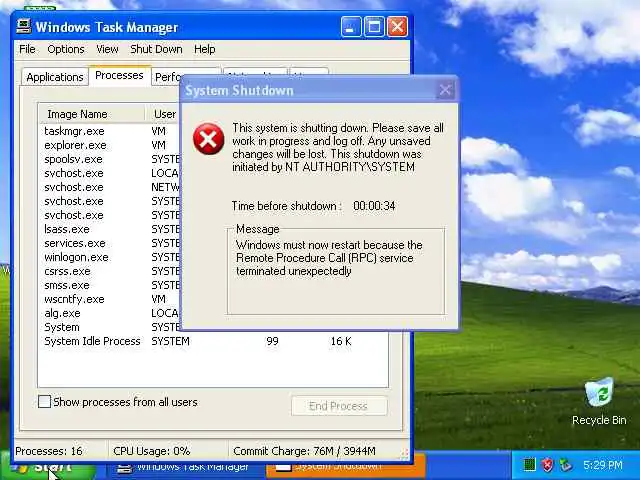This screenshot has width=640, height=480.
Task: Switch to the Processes tab
Action: click(119, 76)
